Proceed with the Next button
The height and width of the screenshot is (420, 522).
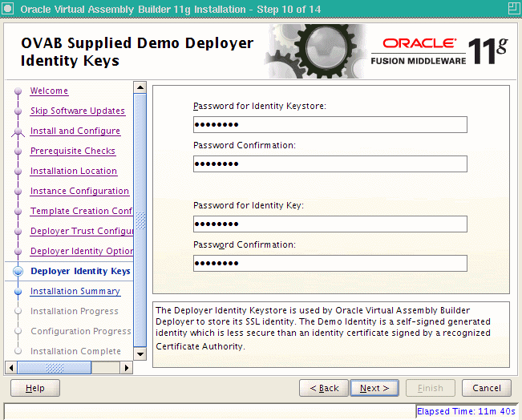pos(374,388)
